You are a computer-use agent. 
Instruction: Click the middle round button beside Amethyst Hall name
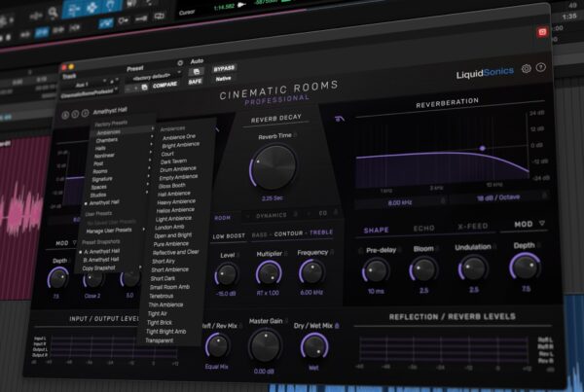75,114
